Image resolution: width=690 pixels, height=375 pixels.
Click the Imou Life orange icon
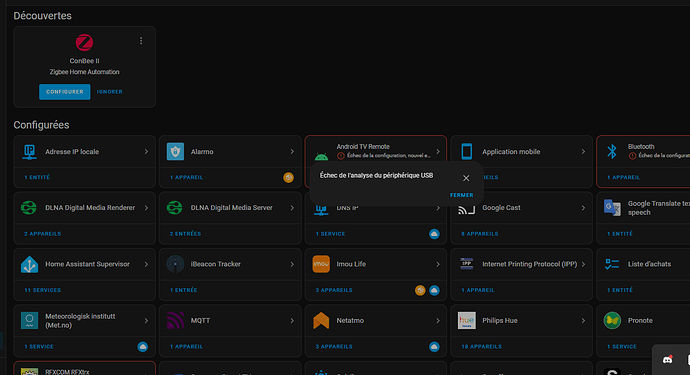point(321,264)
